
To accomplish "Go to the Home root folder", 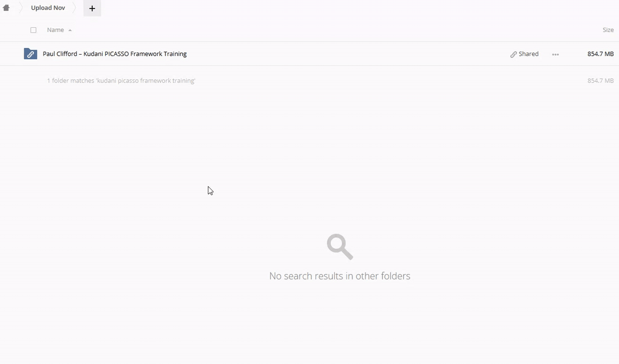I will pos(6,8).
